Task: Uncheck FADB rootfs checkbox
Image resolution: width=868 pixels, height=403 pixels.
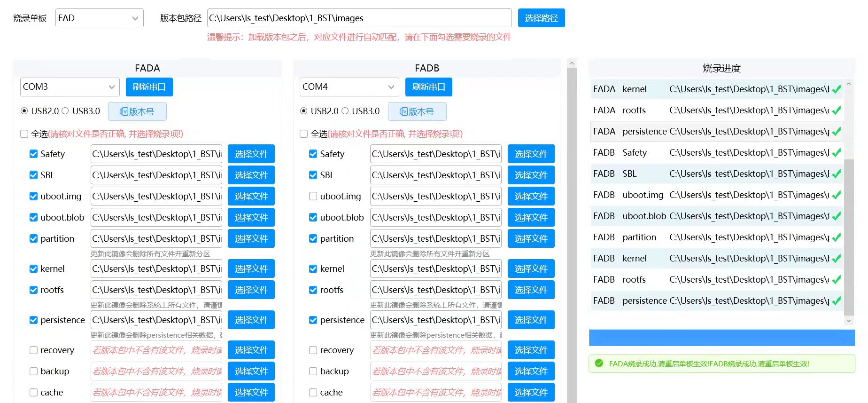Action: [313, 290]
